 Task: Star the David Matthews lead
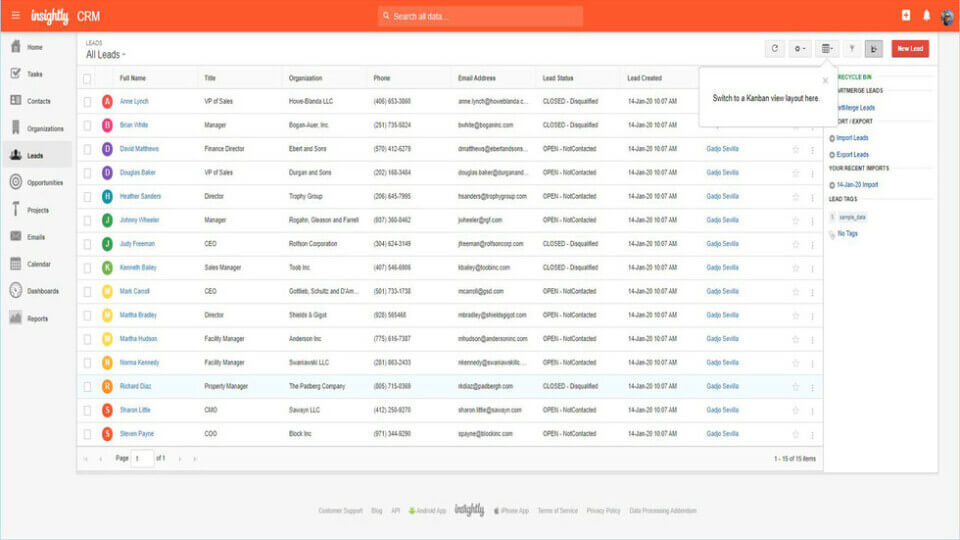point(795,149)
